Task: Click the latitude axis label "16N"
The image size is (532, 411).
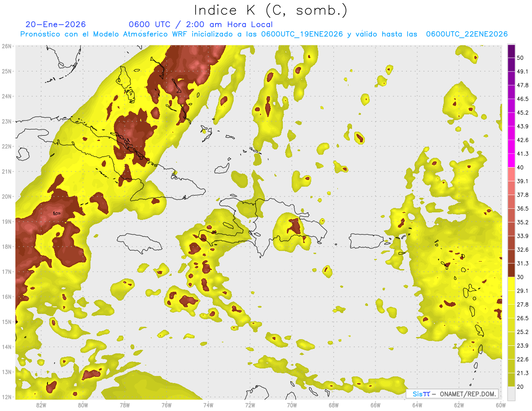Action: tap(7, 297)
